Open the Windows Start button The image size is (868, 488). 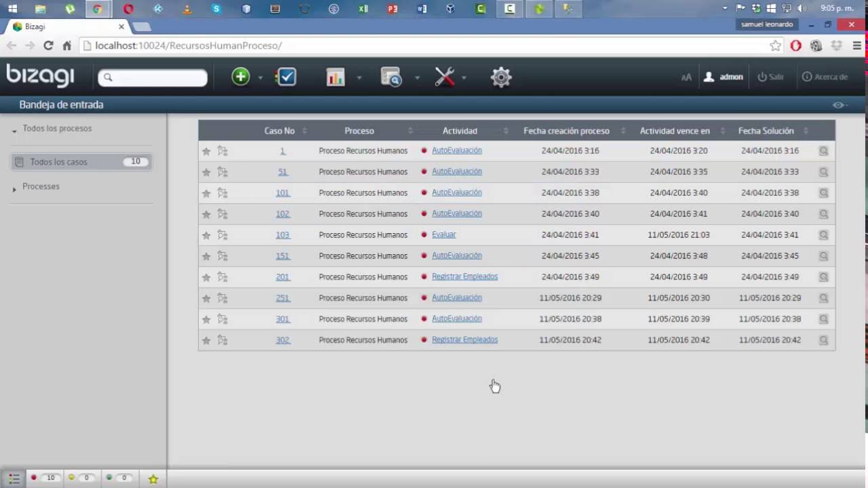click(x=12, y=9)
